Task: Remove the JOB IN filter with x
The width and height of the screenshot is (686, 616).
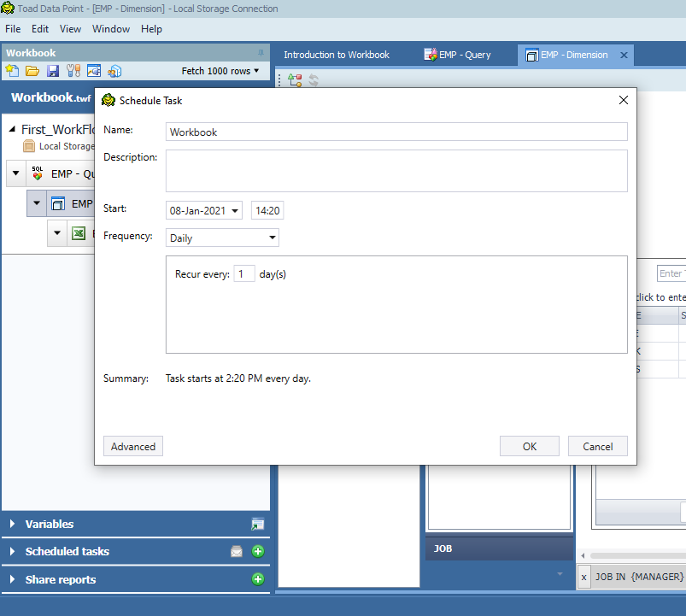Action: (x=583, y=577)
